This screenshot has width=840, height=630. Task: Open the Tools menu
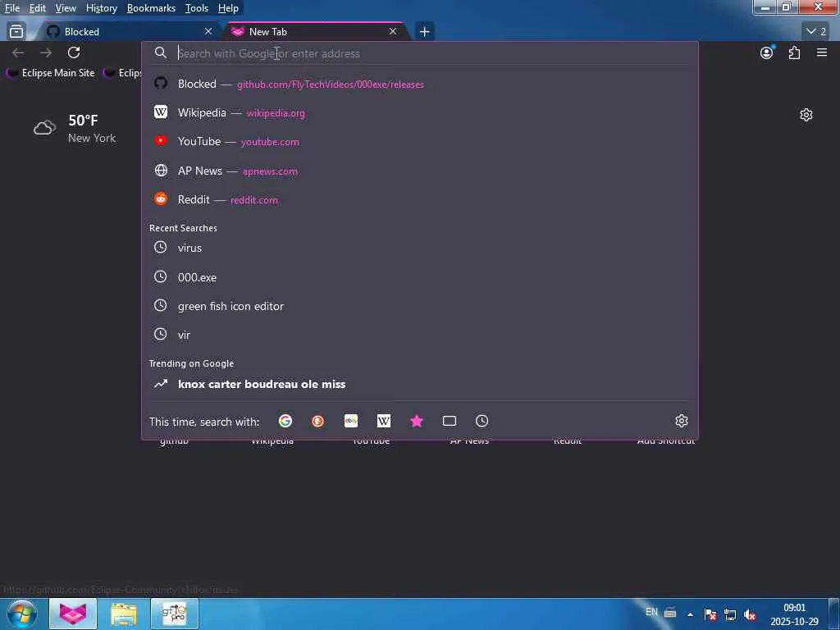click(197, 8)
